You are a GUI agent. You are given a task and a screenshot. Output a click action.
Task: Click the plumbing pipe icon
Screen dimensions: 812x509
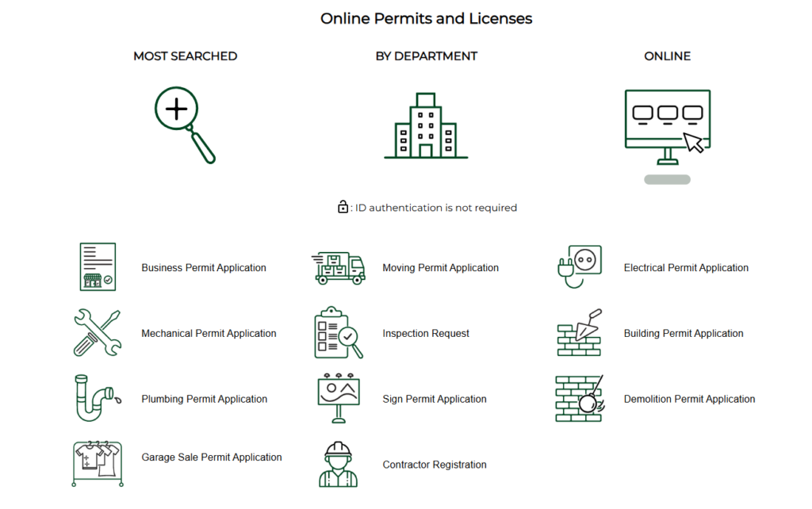point(98,399)
